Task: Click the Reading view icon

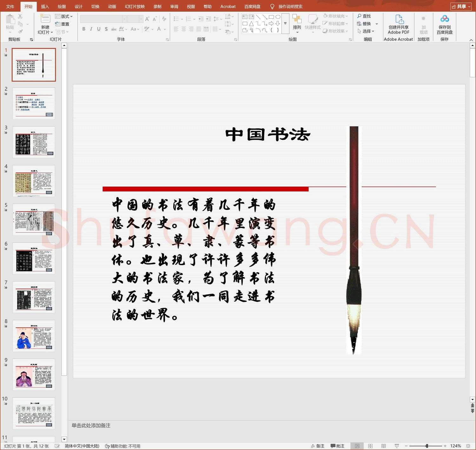Action: [384, 446]
